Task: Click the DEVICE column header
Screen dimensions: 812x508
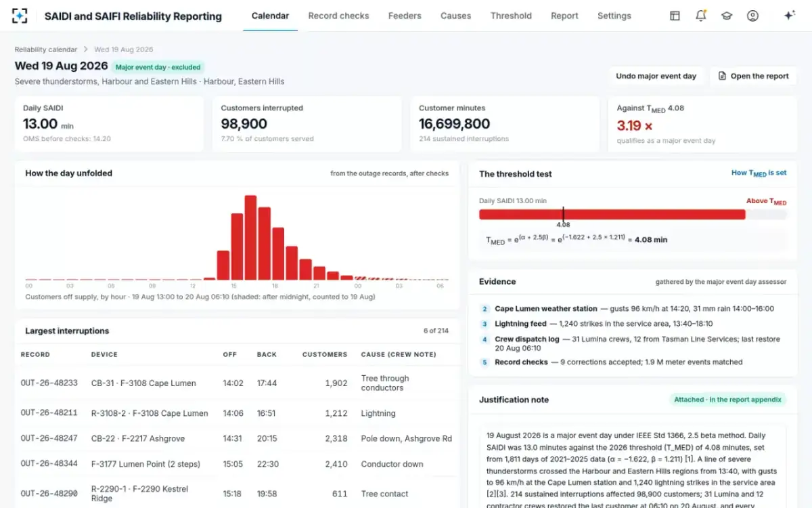Action: click(104, 354)
